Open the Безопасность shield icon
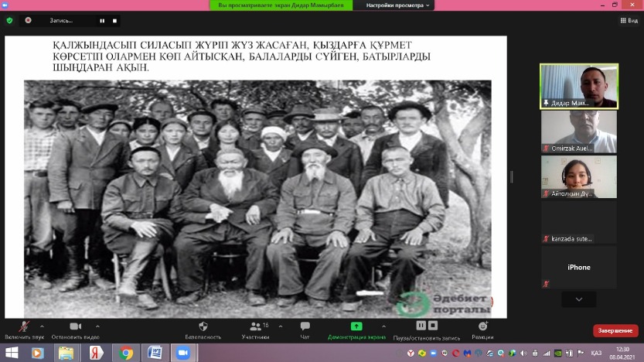The height and width of the screenshot is (362, 644). (x=203, y=326)
